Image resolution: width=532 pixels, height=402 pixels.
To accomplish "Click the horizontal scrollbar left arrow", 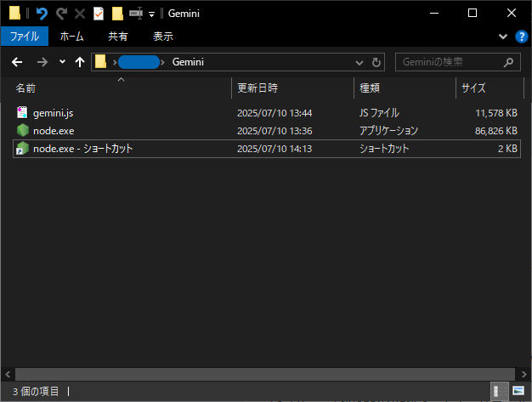I will tap(8, 375).
